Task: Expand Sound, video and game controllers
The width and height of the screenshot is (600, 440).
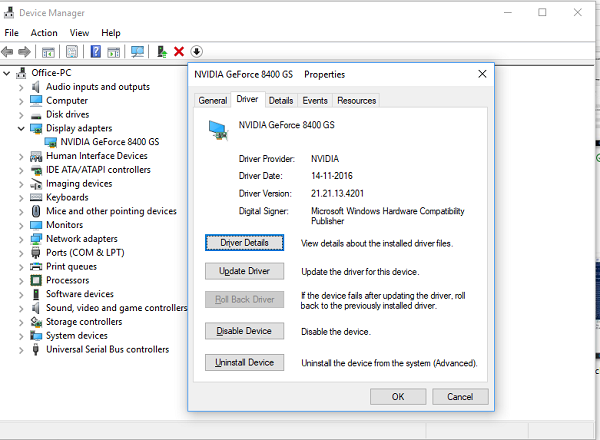Action: 21,308
